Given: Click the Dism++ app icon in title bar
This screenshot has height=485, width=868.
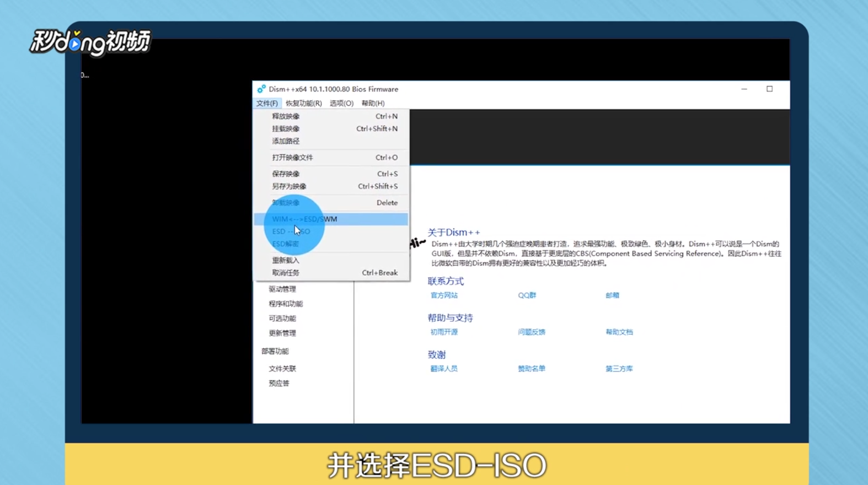Looking at the screenshot, I should point(261,89).
